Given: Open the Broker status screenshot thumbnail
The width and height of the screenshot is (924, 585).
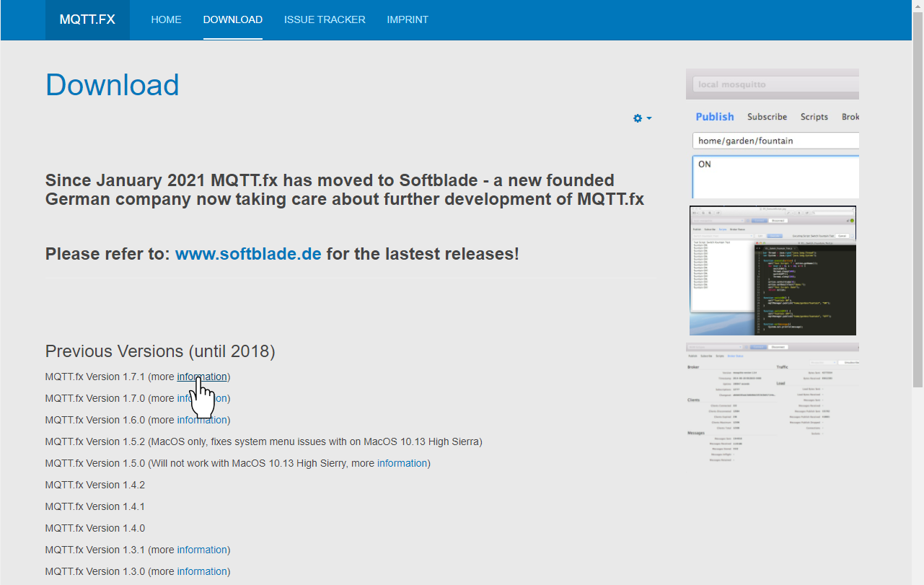Looking at the screenshot, I should tap(773, 404).
